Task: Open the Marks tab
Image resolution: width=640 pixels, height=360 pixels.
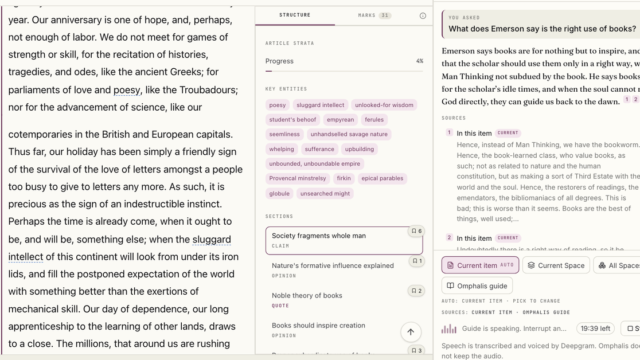Action: pos(374,15)
